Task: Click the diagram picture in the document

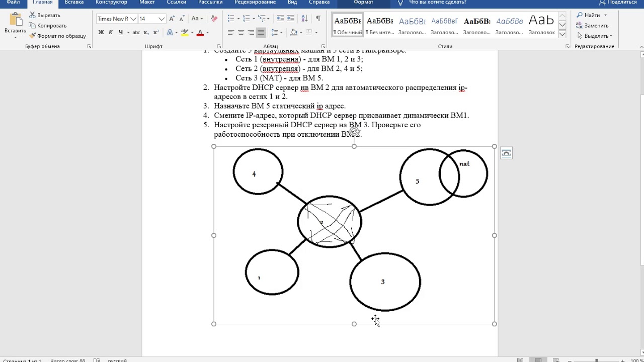Action: point(354,235)
